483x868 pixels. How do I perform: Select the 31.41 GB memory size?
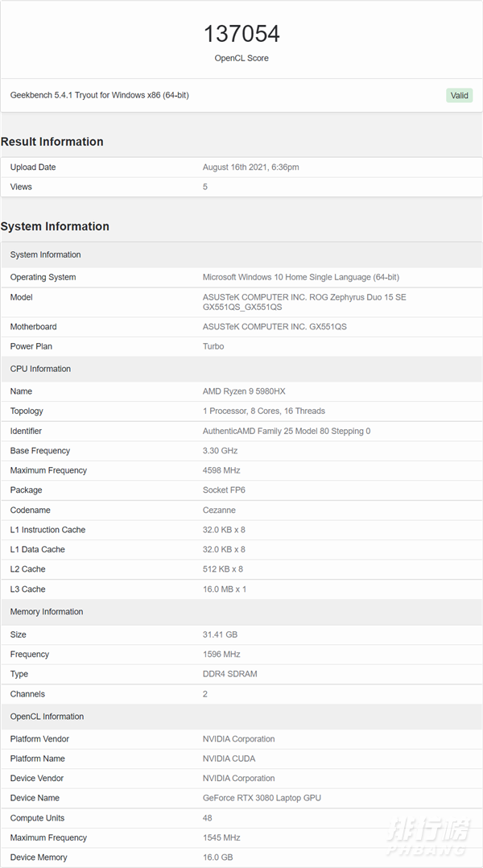click(221, 635)
